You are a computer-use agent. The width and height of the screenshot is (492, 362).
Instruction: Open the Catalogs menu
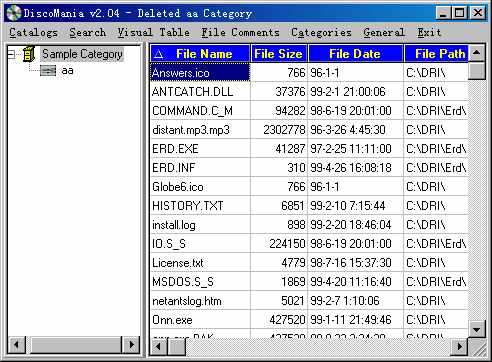click(x=33, y=33)
